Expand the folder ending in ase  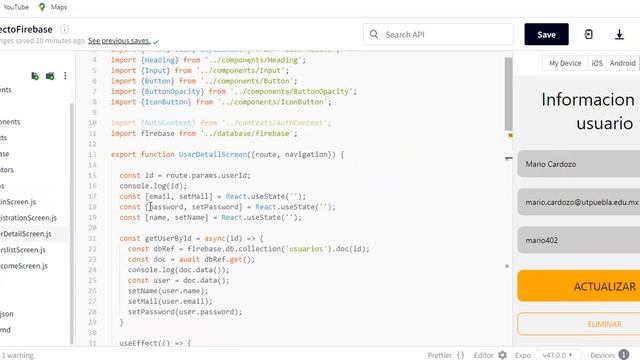[x=4, y=154]
